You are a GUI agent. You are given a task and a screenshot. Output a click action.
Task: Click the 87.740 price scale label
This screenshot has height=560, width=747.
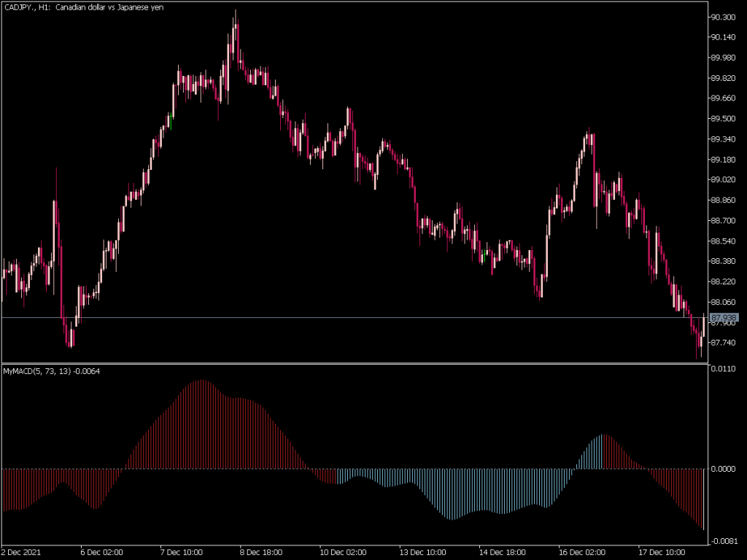tap(722, 343)
